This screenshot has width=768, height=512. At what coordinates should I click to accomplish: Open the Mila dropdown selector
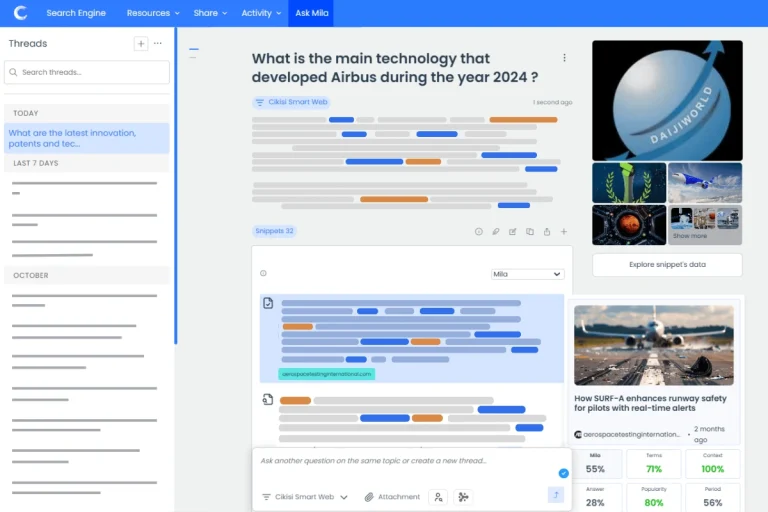[527, 274]
